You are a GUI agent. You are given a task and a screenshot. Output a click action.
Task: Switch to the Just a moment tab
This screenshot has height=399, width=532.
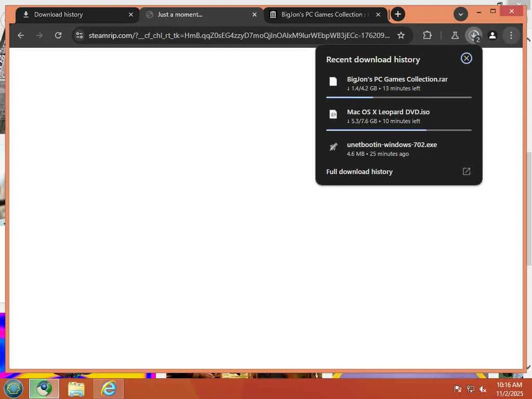pyautogui.click(x=202, y=15)
